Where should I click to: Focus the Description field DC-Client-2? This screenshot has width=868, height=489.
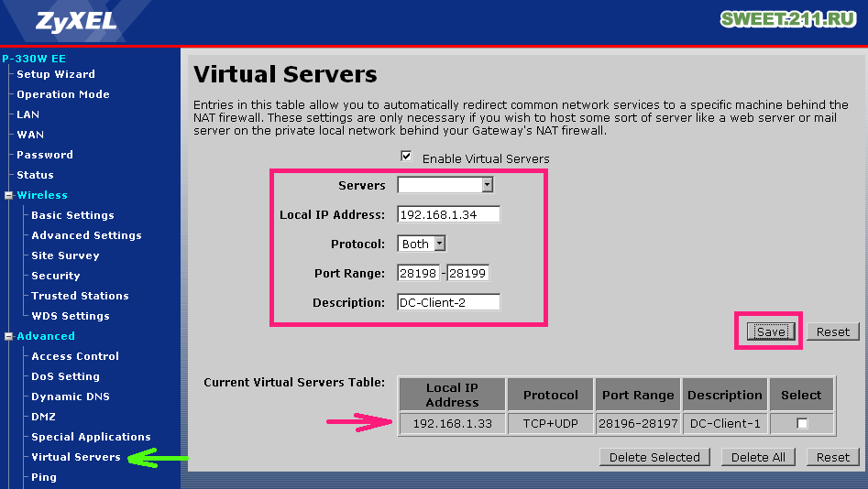(448, 302)
